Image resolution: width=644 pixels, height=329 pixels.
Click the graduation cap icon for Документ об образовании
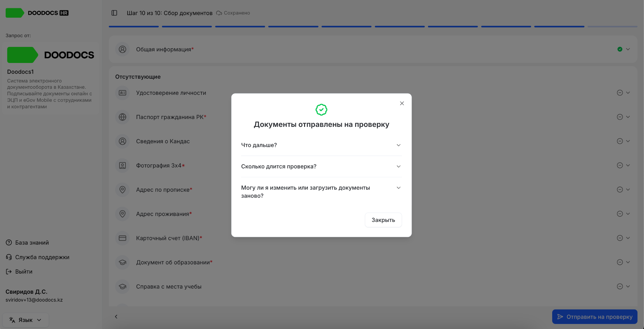point(122,262)
